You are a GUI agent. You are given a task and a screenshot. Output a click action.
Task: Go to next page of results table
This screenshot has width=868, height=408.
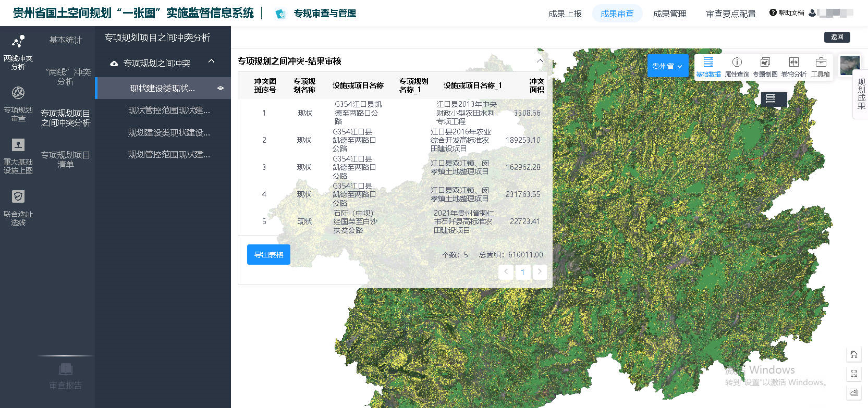coord(540,271)
